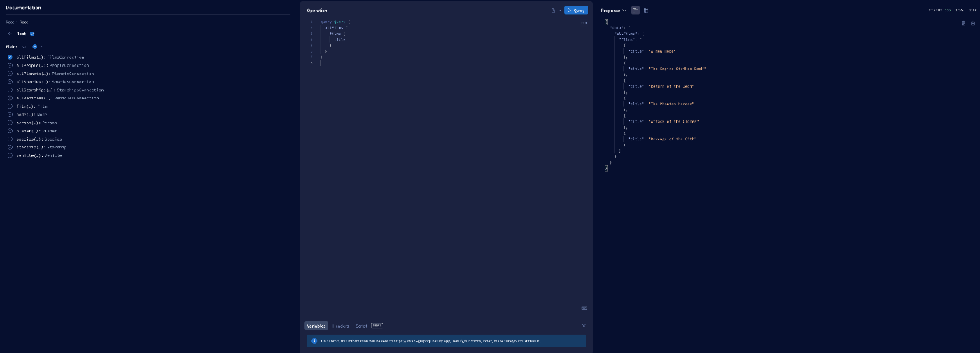This screenshot has width=980, height=353.
Task: Open the StarshipsConnection type link
Action: coord(80,90)
